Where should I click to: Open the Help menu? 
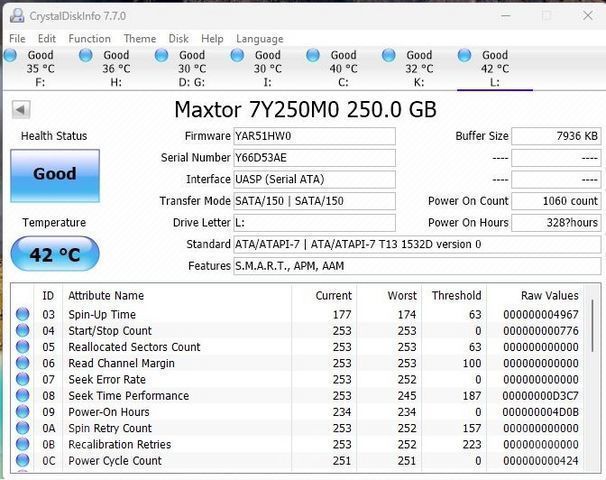coord(212,39)
